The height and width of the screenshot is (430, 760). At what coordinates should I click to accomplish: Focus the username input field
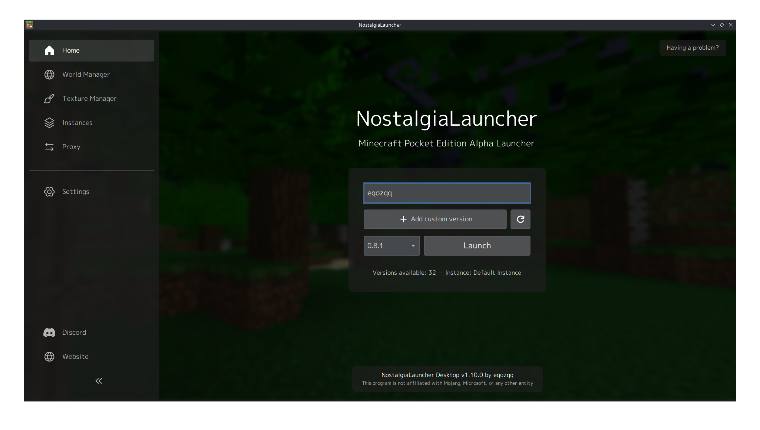pos(447,193)
